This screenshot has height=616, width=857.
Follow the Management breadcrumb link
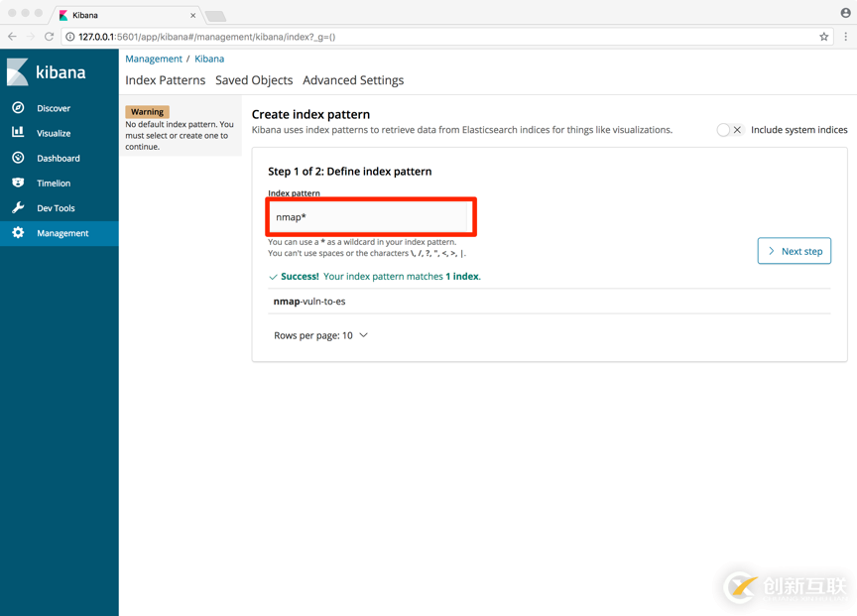[154, 59]
